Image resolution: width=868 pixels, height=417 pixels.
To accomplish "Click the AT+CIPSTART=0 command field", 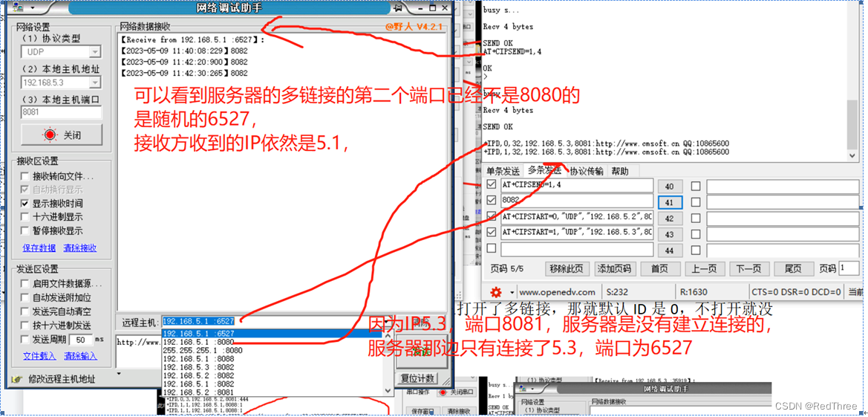I will click(x=577, y=217).
